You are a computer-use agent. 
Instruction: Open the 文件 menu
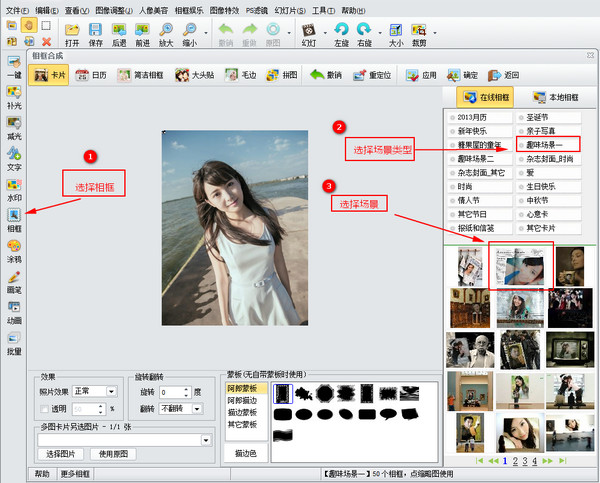point(17,11)
